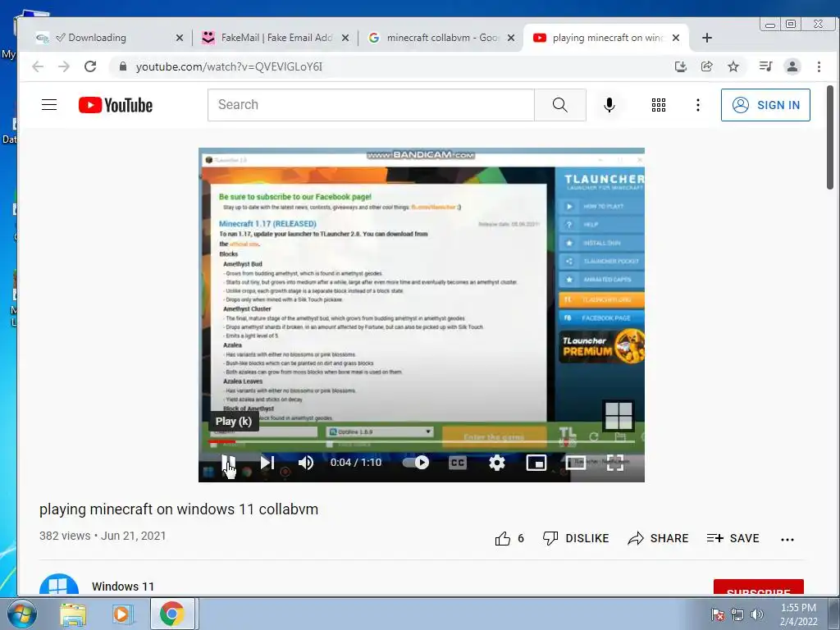The height and width of the screenshot is (630, 840).
Task: Enter fullscreen mode
Action: [615, 463]
